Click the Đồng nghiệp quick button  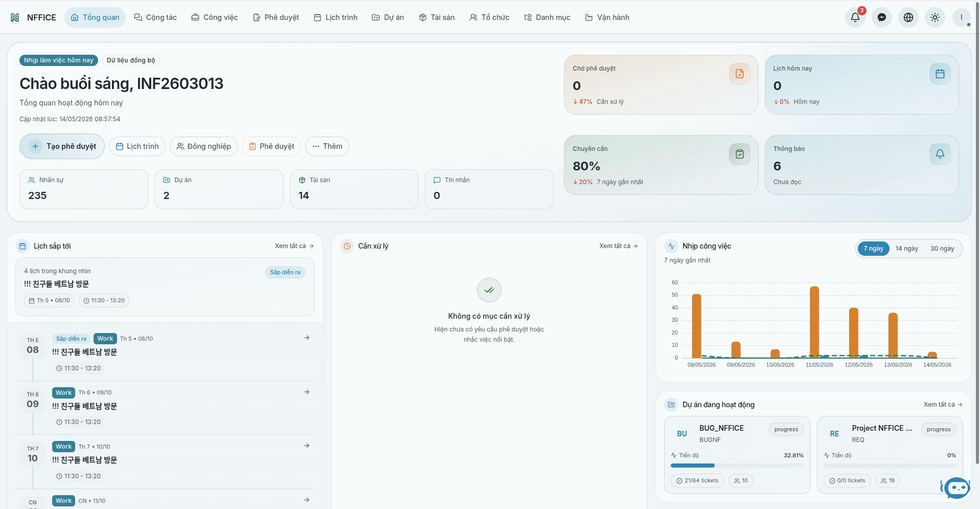click(x=203, y=146)
